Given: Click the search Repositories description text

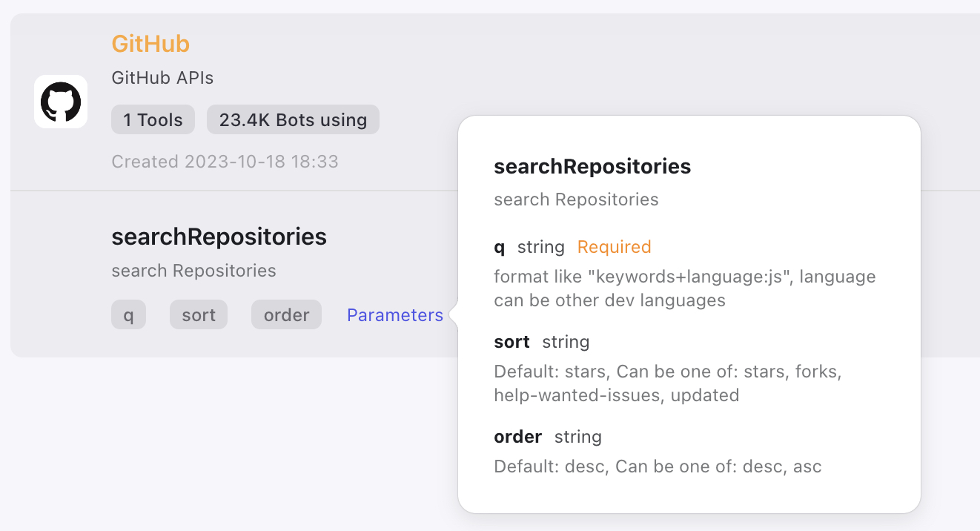Looking at the screenshot, I should (x=193, y=271).
